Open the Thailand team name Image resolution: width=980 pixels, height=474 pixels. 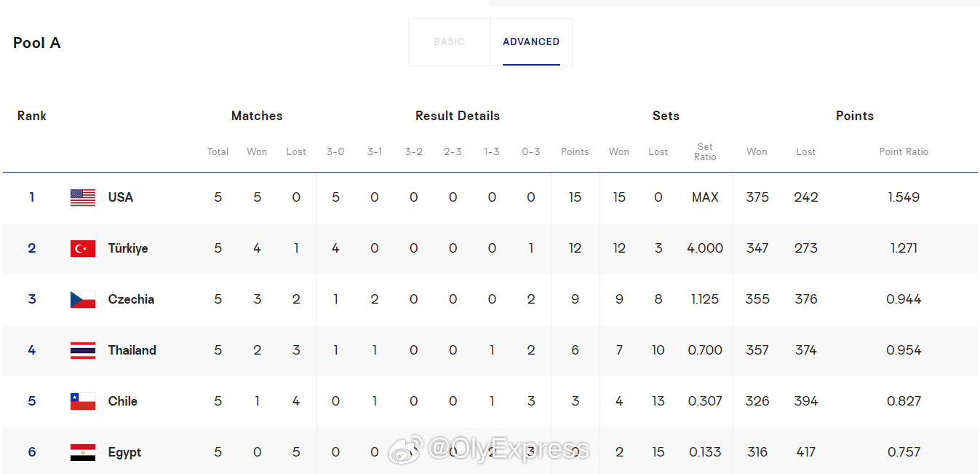tap(132, 350)
